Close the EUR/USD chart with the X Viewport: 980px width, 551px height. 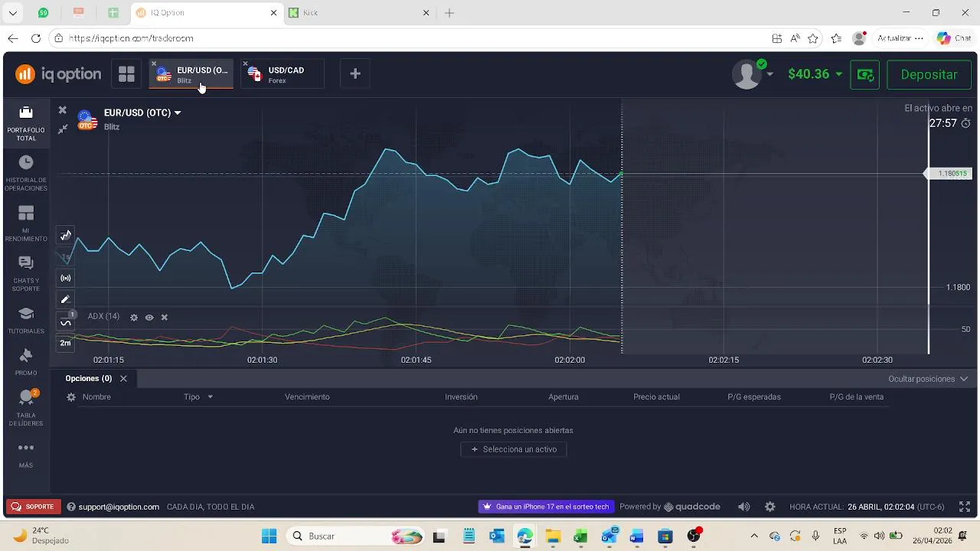point(63,110)
